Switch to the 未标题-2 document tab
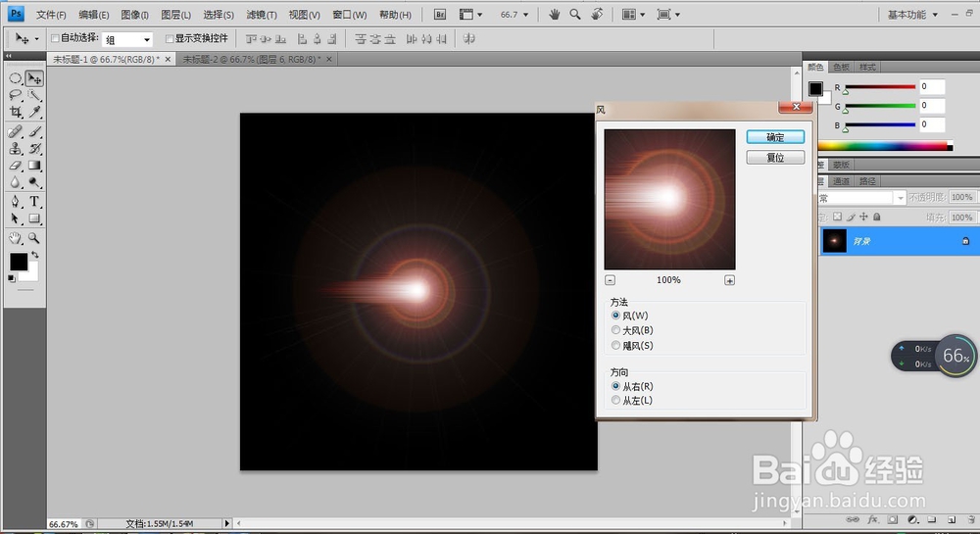980x534 pixels. point(251,59)
